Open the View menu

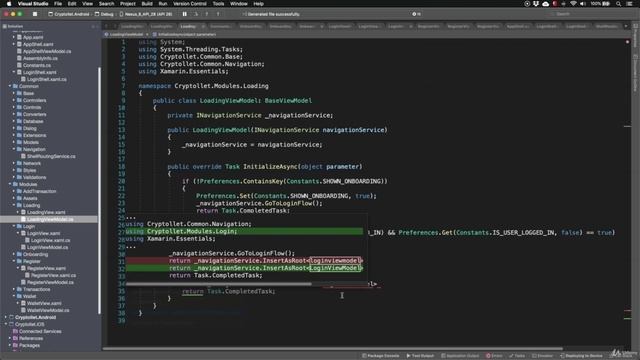[x=87, y=4]
